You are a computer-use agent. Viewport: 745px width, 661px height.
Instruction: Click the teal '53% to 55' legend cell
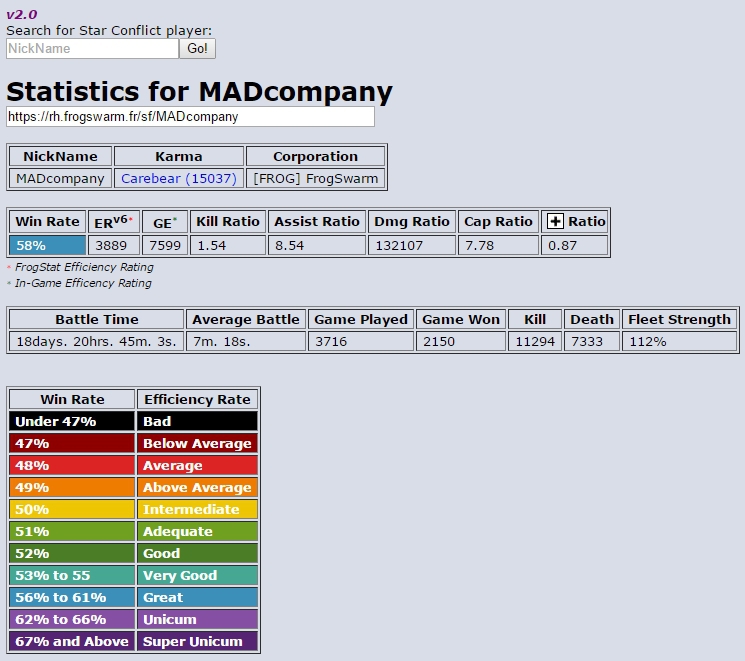pyautogui.click(x=72, y=575)
